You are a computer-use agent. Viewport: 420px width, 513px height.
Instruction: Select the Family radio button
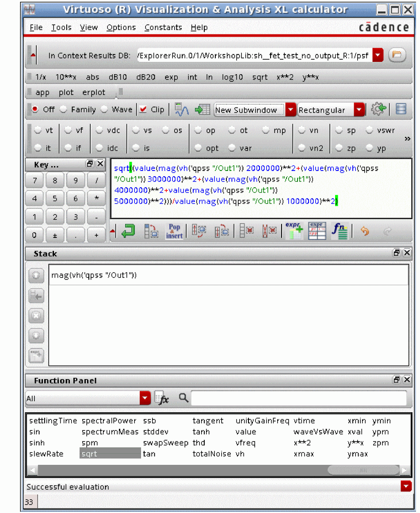point(64,109)
